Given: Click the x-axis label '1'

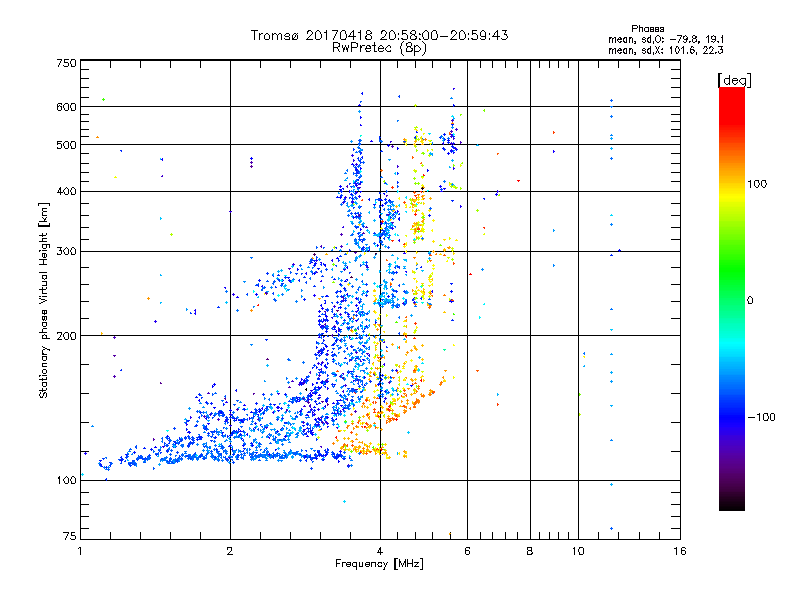Looking at the screenshot, I should [80, 551].
